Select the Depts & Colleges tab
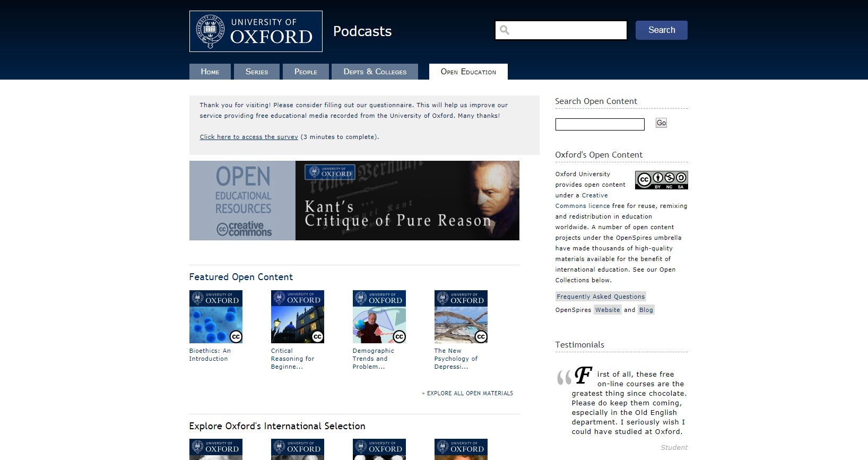Screen dimensions: 868x460 click(375, 72)
